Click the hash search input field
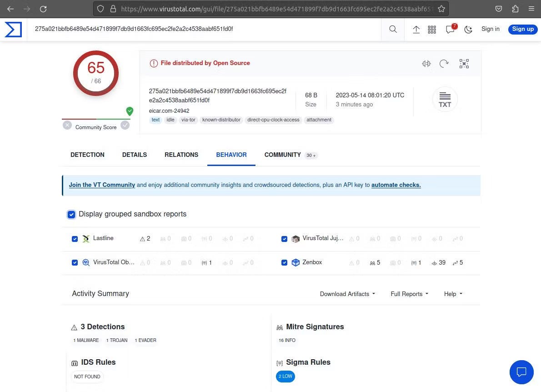 pyautogui.click(x=205, y=29)
